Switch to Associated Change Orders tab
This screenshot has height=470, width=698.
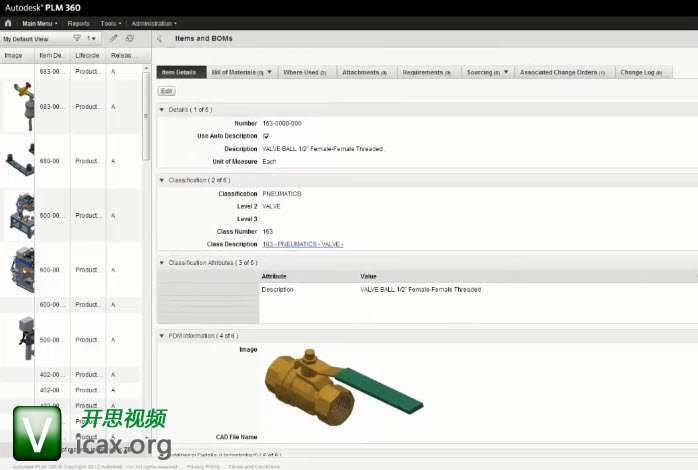[564, 72]
